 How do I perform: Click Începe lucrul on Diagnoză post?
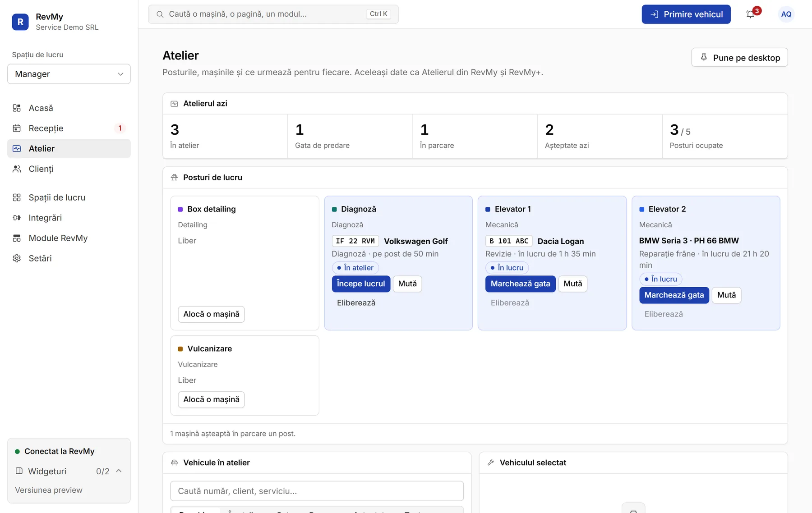coord(361,284)
